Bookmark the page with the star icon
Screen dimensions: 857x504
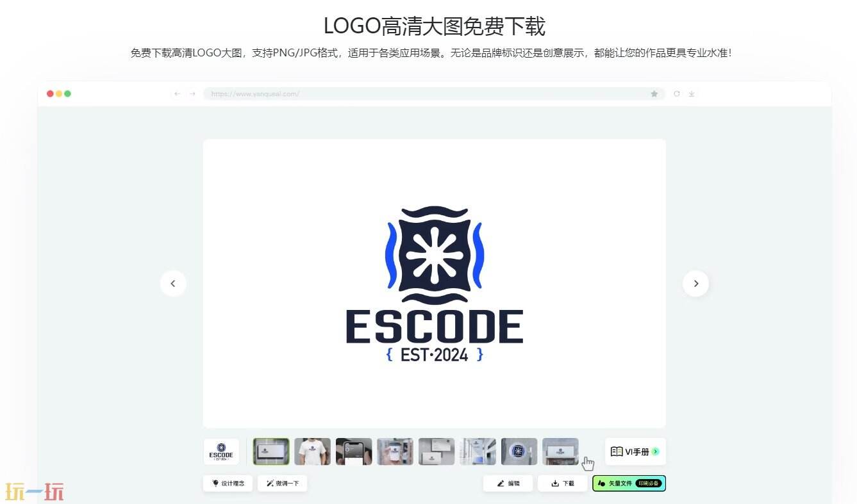[x=654, y=93]
